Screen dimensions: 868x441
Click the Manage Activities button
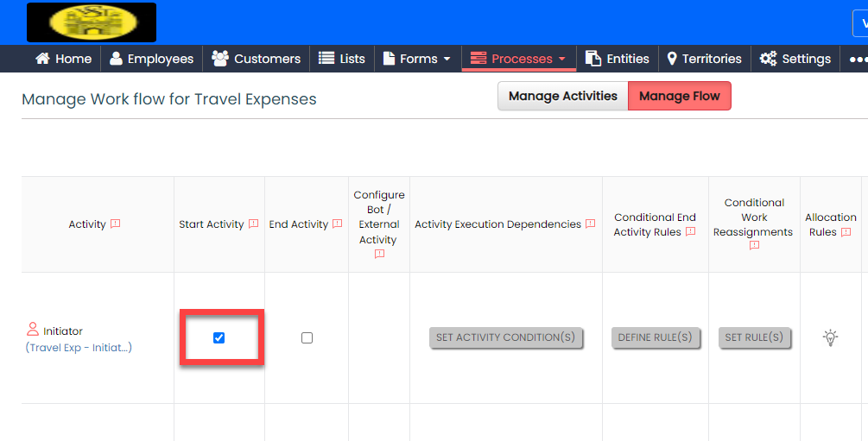coord(562,96)
